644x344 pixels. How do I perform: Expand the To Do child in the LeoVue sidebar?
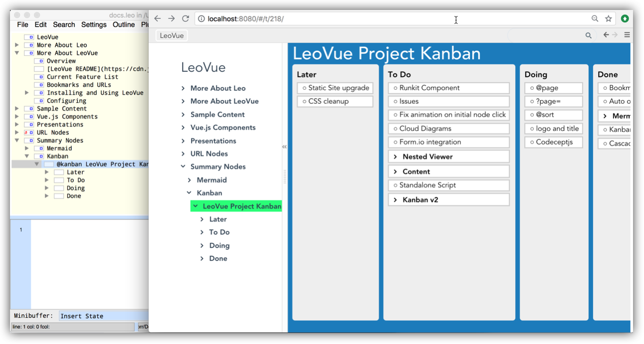(x=202, y=232)
